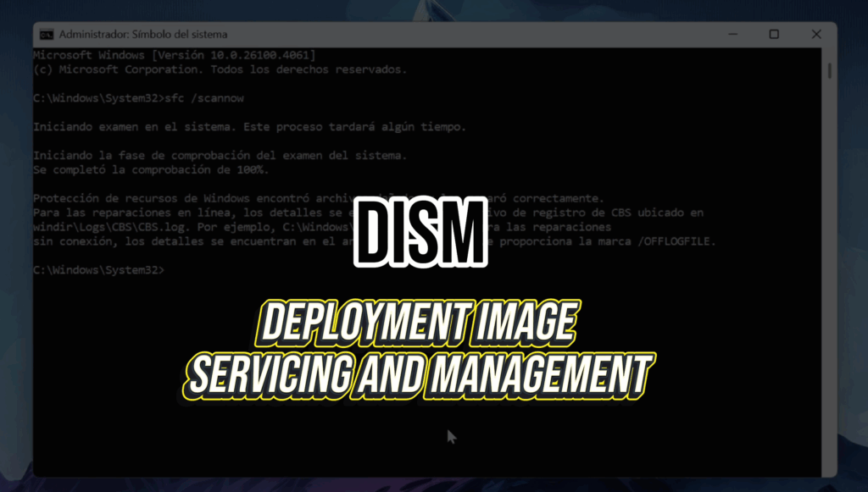868x492 pixels.
Task: Click the '/OFFLOGFILE' text line
Action: (374, 241)
